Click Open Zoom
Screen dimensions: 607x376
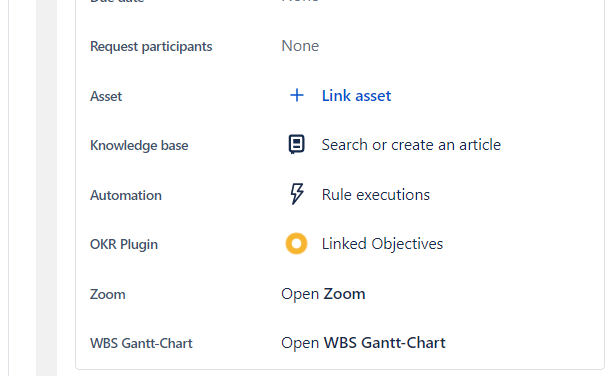point(323,294)
